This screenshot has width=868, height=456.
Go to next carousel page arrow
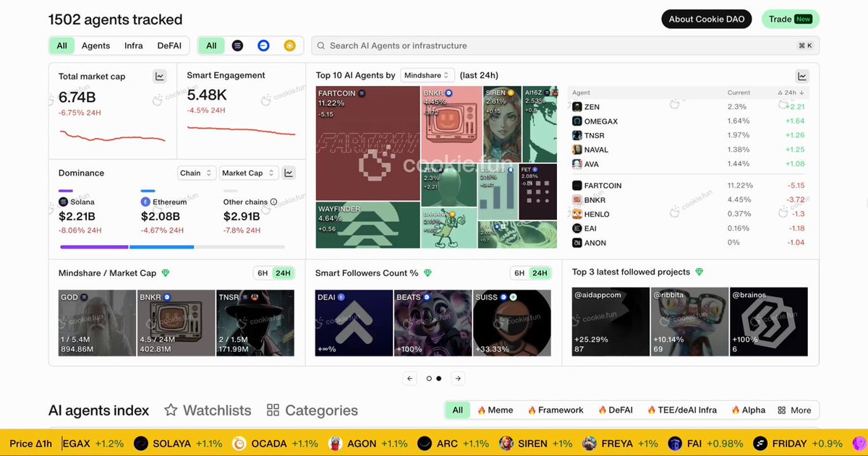click(458, 378)
